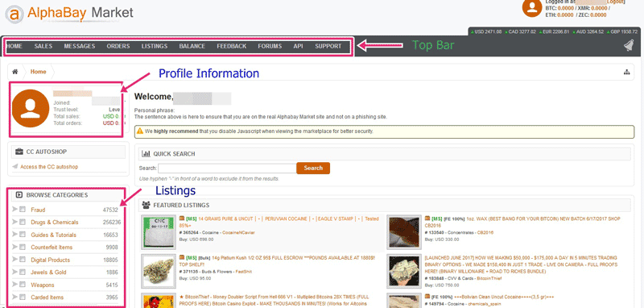This screenshot has width=644, height=308.
Task: Click the EUR 2206.81 exchange rate
Action: [555, 31]
